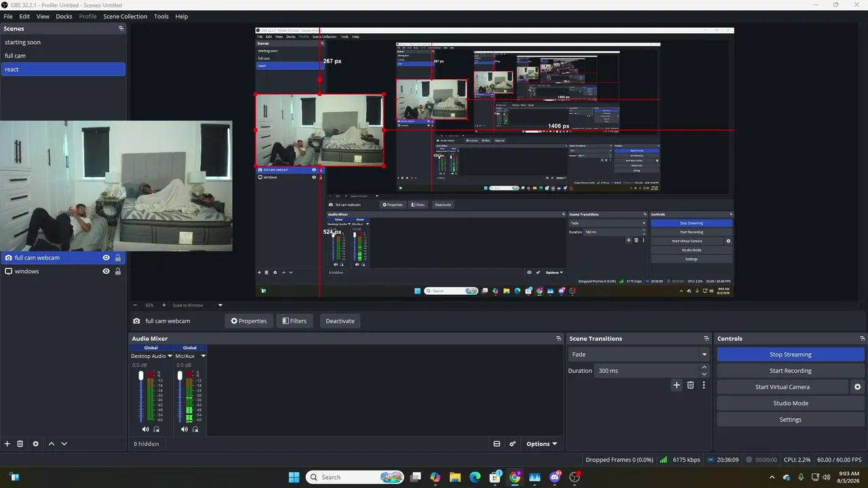Open Properties for full cam webcam
Viewport: 868px width, 488px height.
point(248,321)
